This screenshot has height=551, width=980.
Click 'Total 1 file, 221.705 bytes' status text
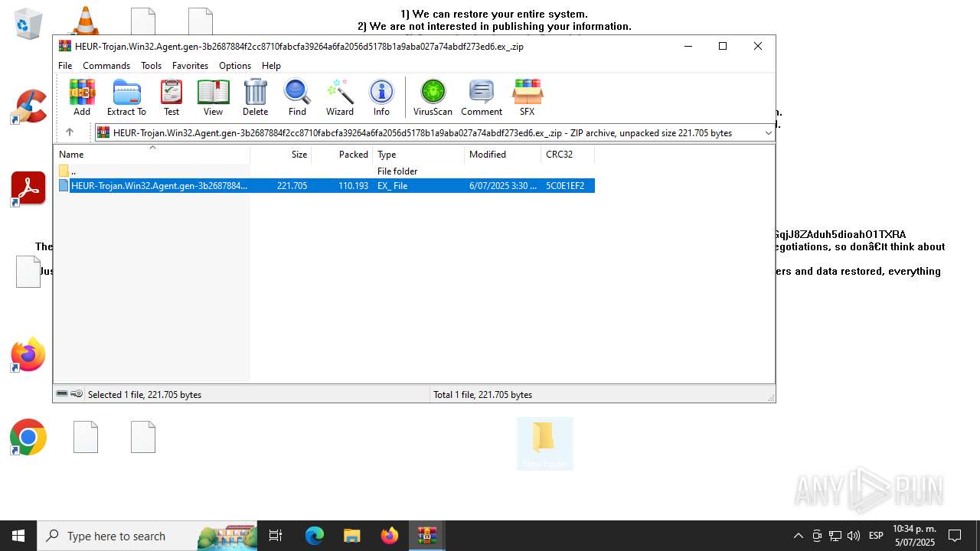483,395
